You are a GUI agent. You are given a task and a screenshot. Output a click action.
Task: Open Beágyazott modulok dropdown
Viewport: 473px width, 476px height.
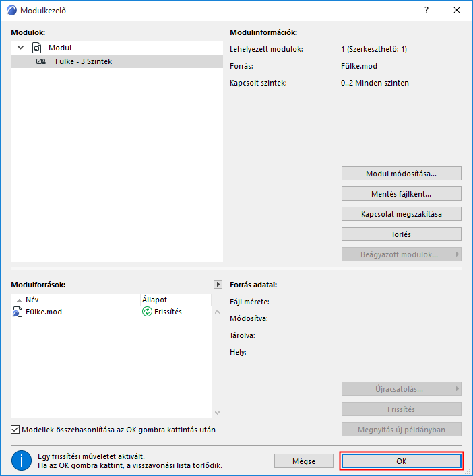click(x=401, y=254)
